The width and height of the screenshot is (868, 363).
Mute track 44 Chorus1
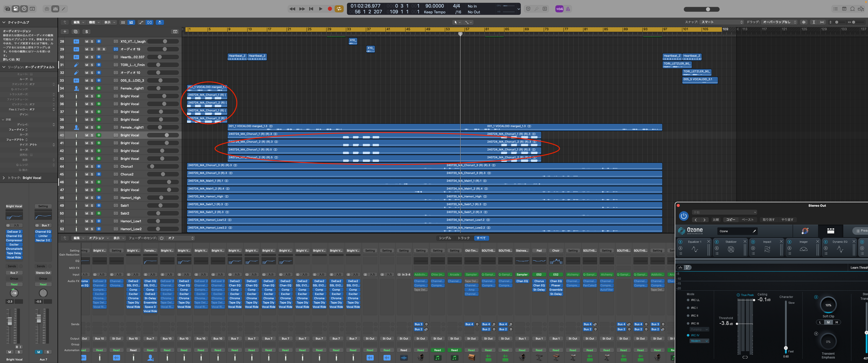tap(87, 166)
